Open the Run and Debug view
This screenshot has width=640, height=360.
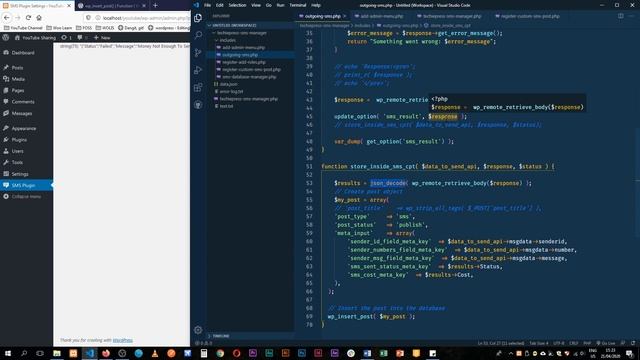pos(198,70)
